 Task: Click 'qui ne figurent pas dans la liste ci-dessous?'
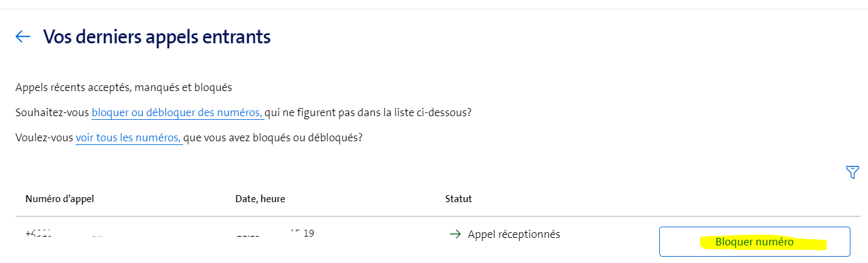click(369, 113)
